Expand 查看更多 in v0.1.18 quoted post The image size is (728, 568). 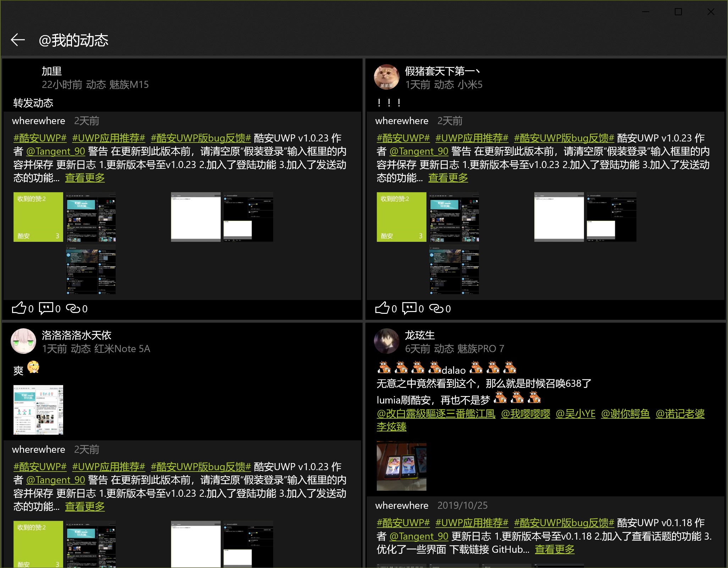[x=555, y=550]
